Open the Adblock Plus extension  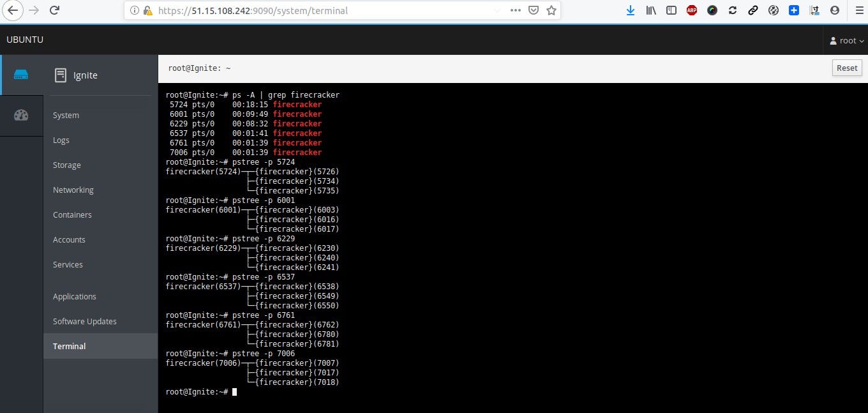click(x=692, y=10)
